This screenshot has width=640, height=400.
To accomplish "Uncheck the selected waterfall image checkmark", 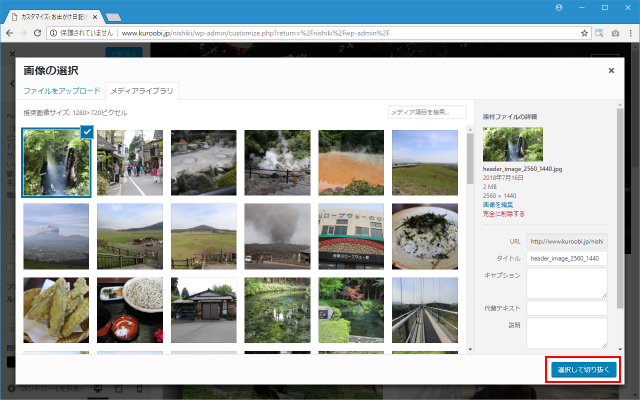I will [88, 133].
